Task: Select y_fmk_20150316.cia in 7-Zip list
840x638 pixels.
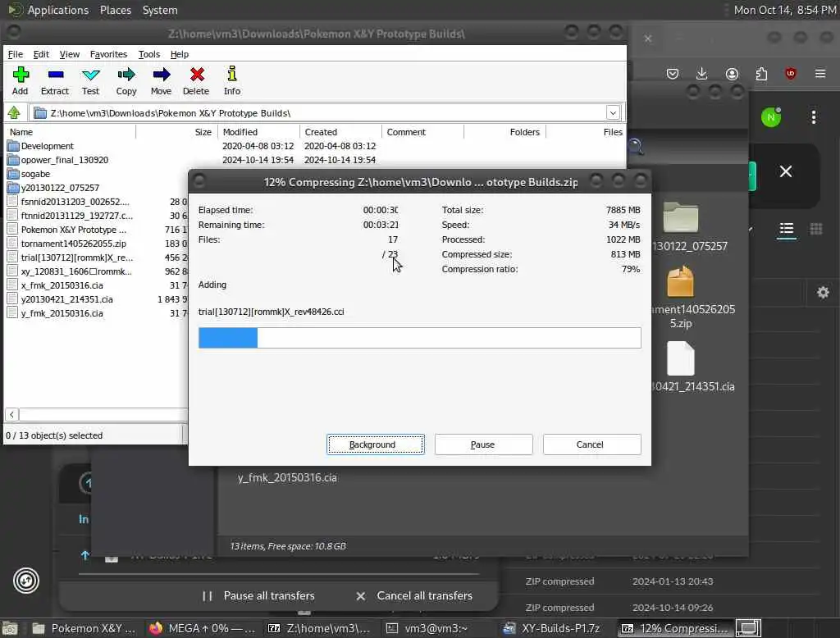Action: point(62,312)
